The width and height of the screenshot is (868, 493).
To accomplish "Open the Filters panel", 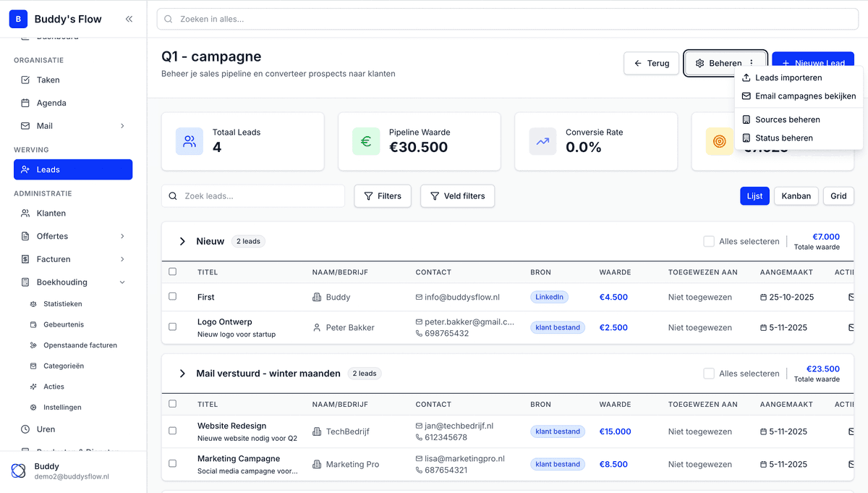I will pyautogui.click(x=383, y=195).
